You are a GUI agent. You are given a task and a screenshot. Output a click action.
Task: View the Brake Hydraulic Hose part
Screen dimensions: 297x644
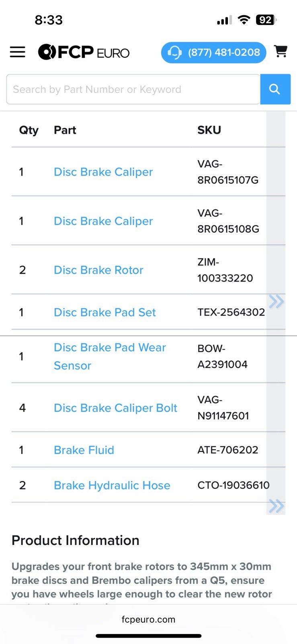tap(112, 485)
